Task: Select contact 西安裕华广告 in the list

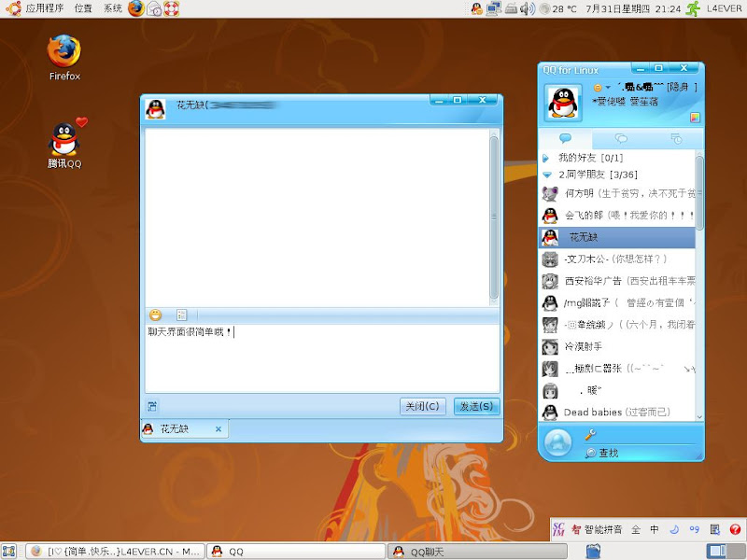Action: click(617, 281)
